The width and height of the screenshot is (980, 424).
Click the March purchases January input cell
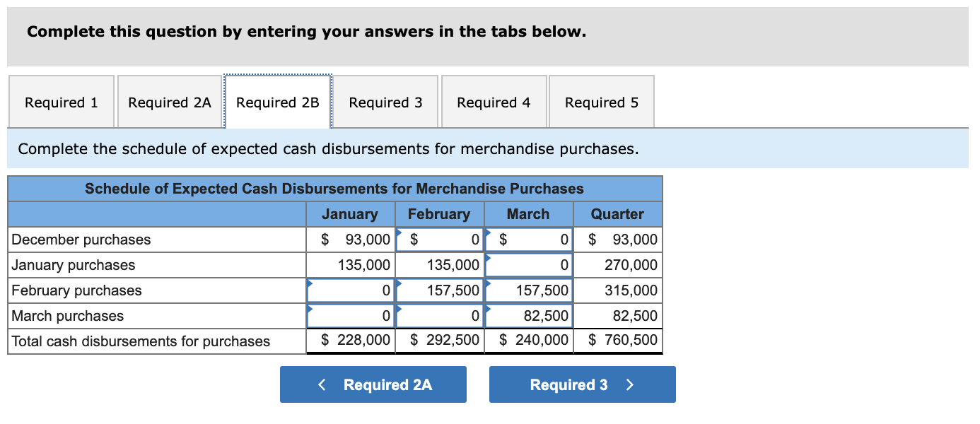(349, 315)
